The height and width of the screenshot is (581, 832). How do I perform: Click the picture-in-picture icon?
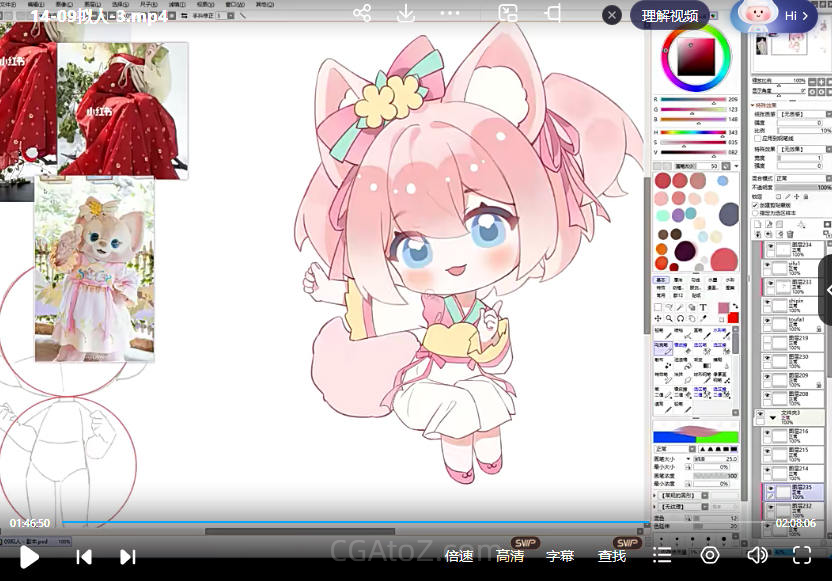(508, 13)
